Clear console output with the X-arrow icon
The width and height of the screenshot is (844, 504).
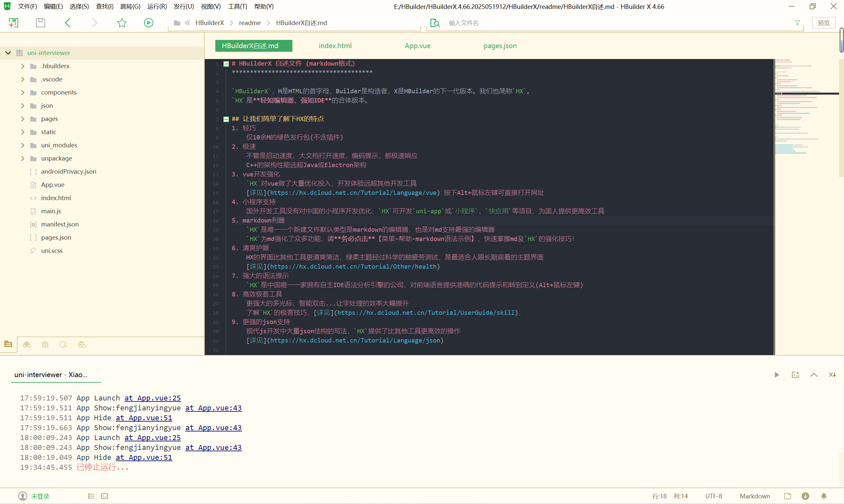click(832, 374)
